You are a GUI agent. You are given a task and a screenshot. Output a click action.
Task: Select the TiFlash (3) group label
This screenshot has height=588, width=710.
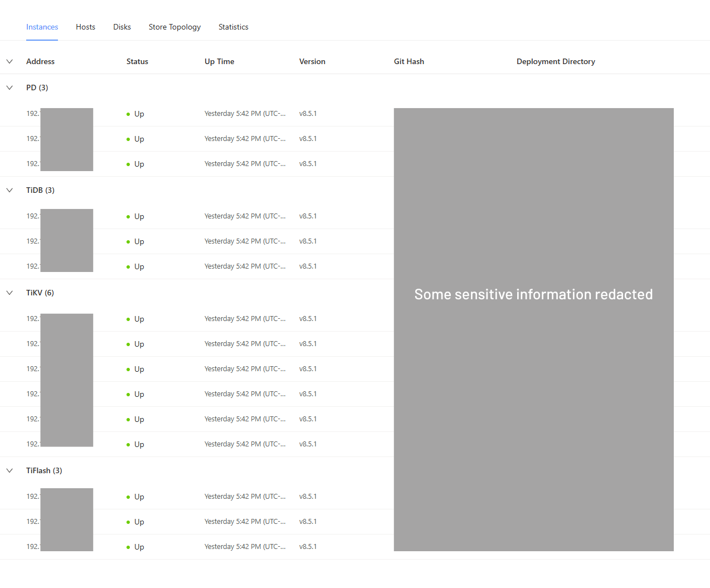[44, 470]
